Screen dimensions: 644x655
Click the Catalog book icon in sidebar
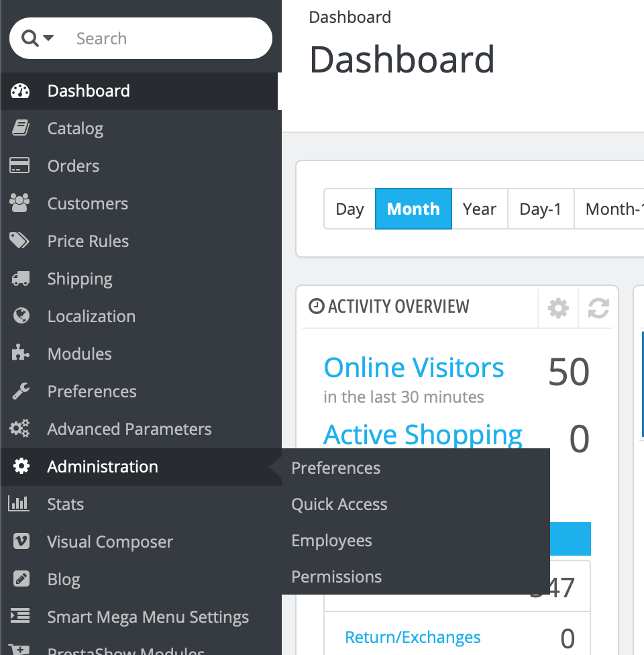(21, 128)
